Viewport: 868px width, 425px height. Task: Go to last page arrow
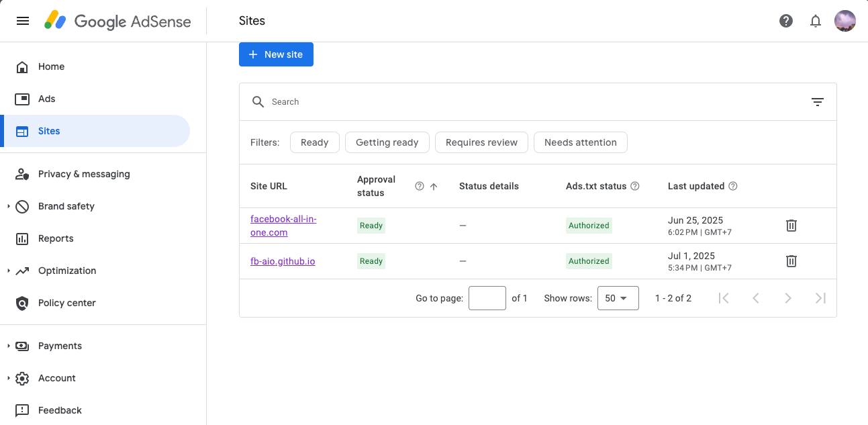[820, 298]
